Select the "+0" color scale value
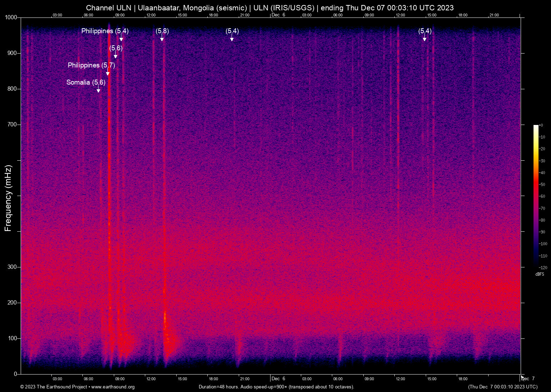 point(541,125)
